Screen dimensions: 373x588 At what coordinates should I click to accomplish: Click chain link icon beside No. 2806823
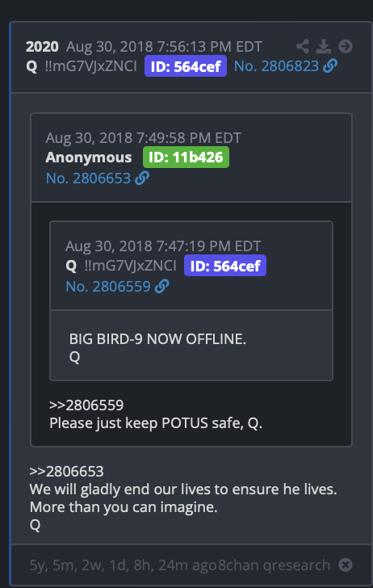pyautogui.click(x=330, y=66)
